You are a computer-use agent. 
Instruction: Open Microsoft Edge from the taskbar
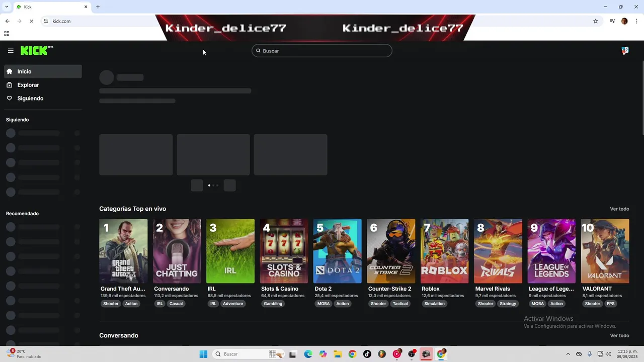(308, 354)
